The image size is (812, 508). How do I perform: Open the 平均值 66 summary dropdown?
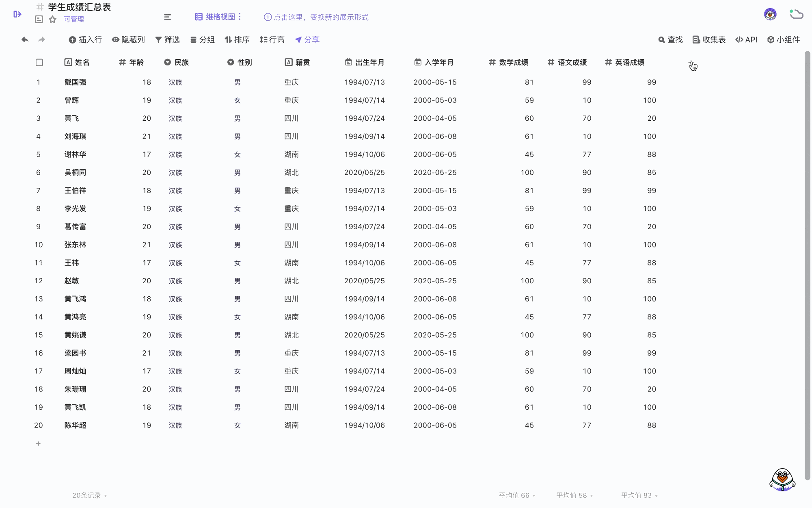pyautogui.click(x=516, y=495)
